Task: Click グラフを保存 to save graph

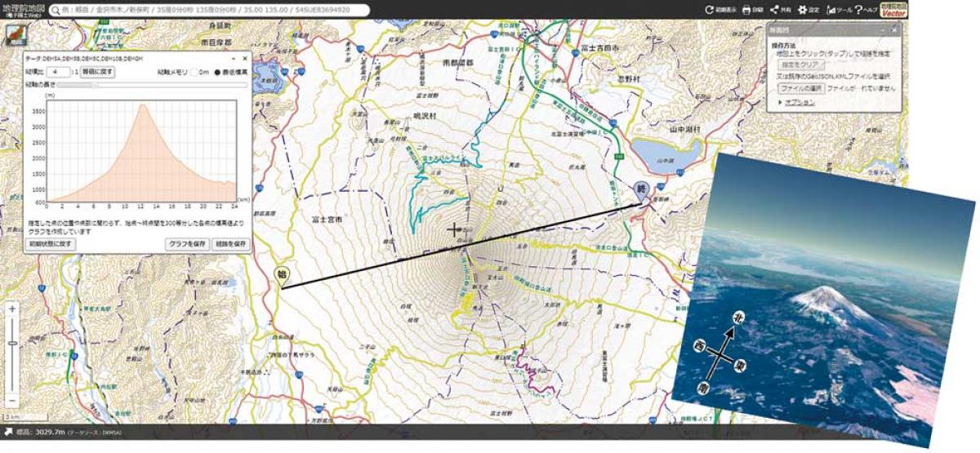Action: (186, 244)
